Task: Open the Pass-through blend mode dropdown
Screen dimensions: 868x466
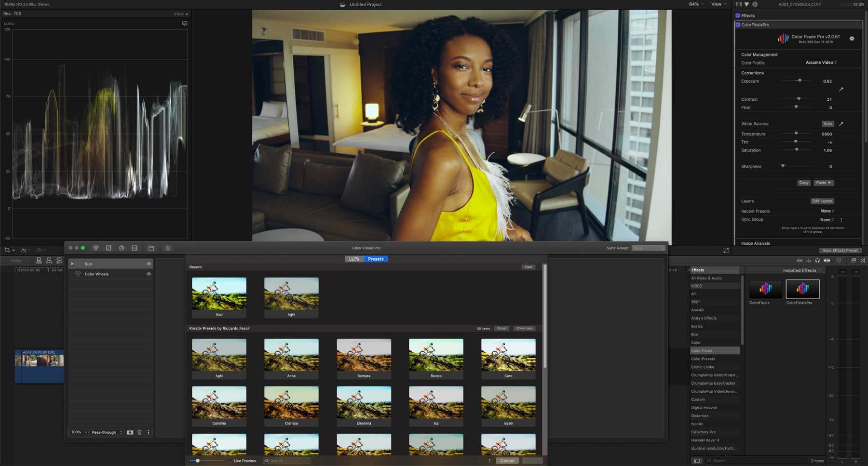Action: tap(107, 432)
